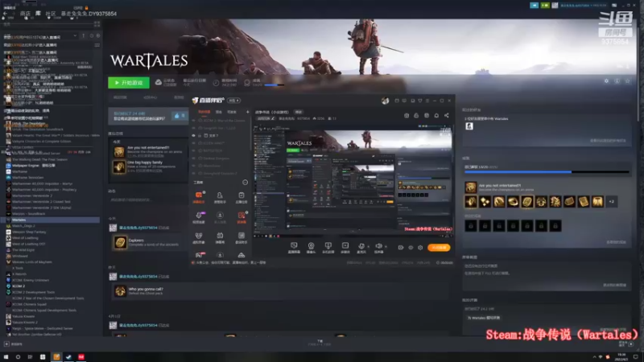Add media play source in Douyu toolbar
Viewport: 644px width, 362px height.
coord(345,247)
